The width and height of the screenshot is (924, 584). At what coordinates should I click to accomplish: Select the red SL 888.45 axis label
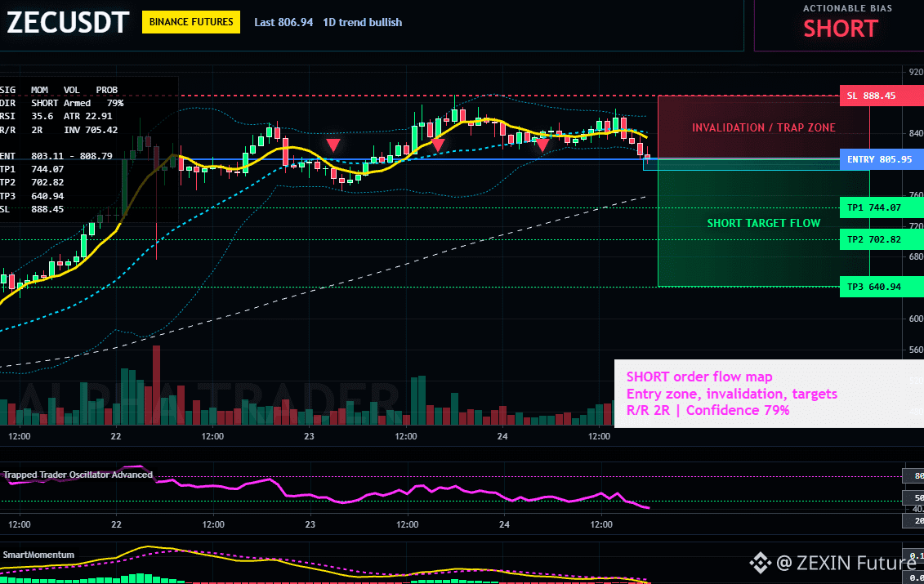882,96
